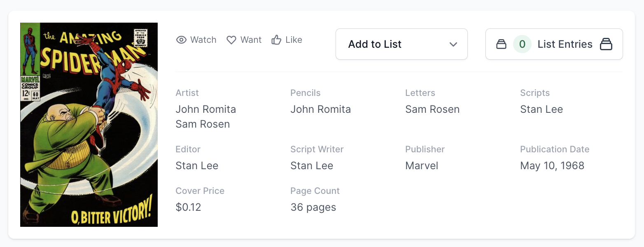Screen dimensions: 644x247
Task: Click the $0.12 cover price value
Action: (188, 207)
